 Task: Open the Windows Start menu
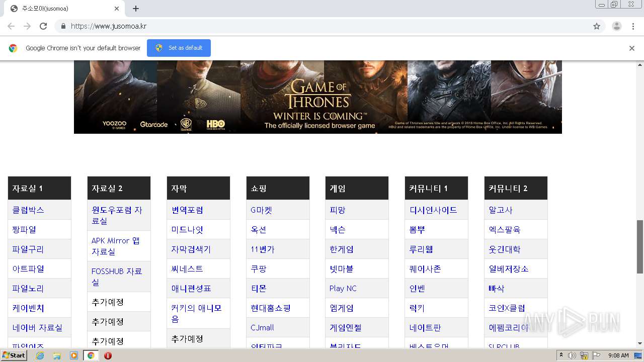(x=14, y=355)
